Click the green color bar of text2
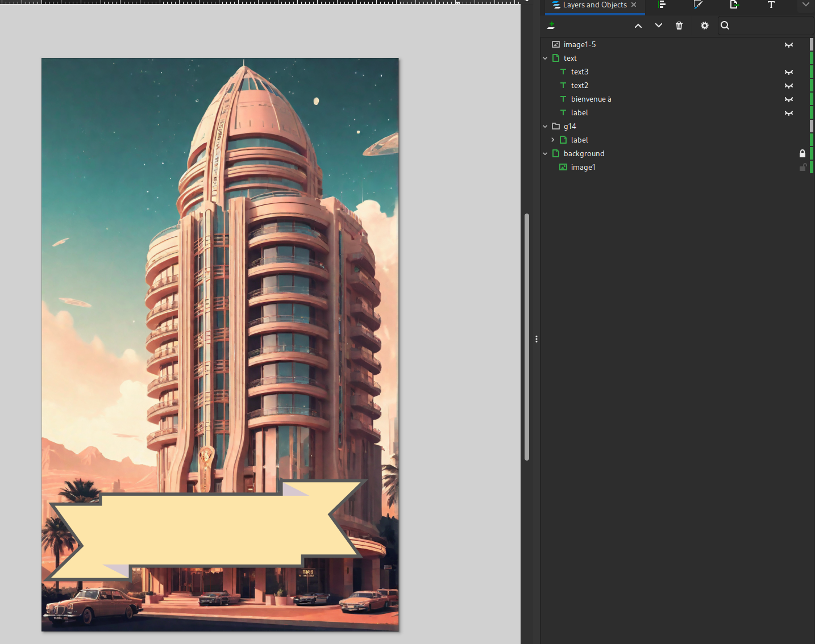Screen dimensions: 815x644 (812, 86)
